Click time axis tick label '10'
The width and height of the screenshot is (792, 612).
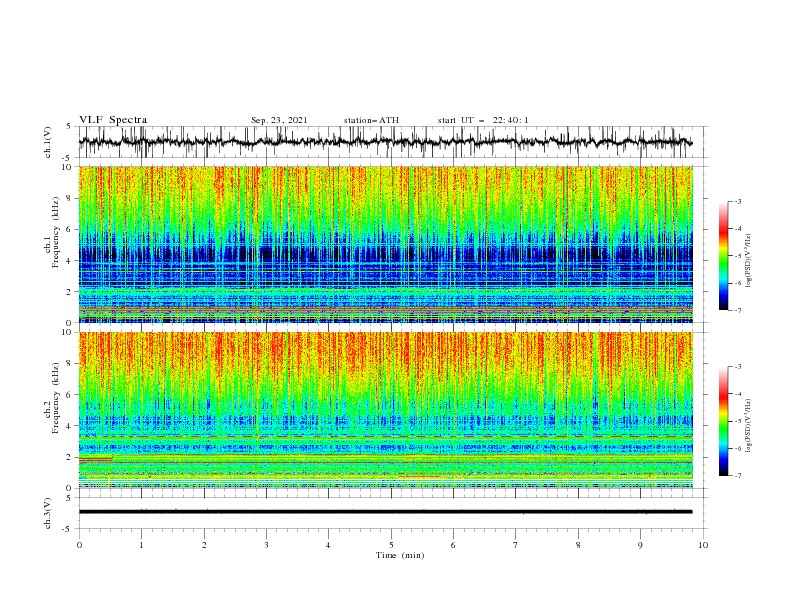pos(703,545)
